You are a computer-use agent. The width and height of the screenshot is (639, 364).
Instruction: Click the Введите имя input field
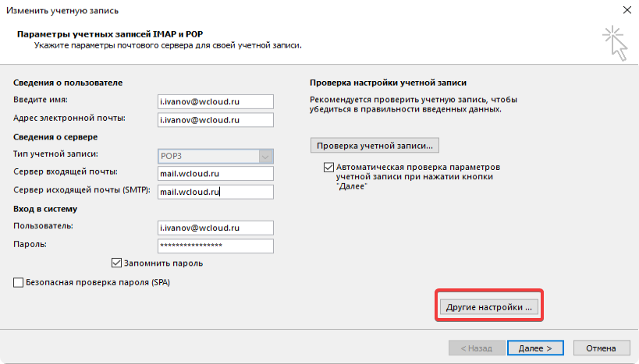pyautogui.click(x=215, y=101)
